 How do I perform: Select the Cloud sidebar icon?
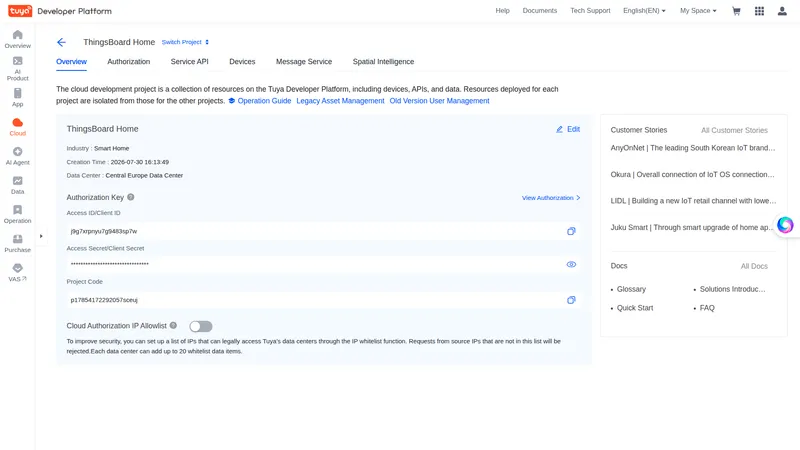17,127
